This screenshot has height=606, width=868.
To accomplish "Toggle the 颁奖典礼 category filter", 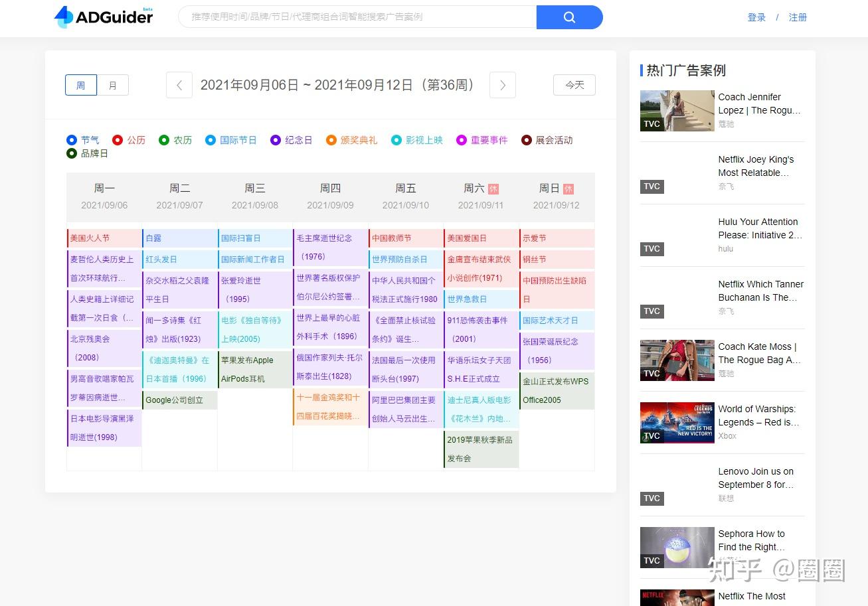I will tap(352, 140).
